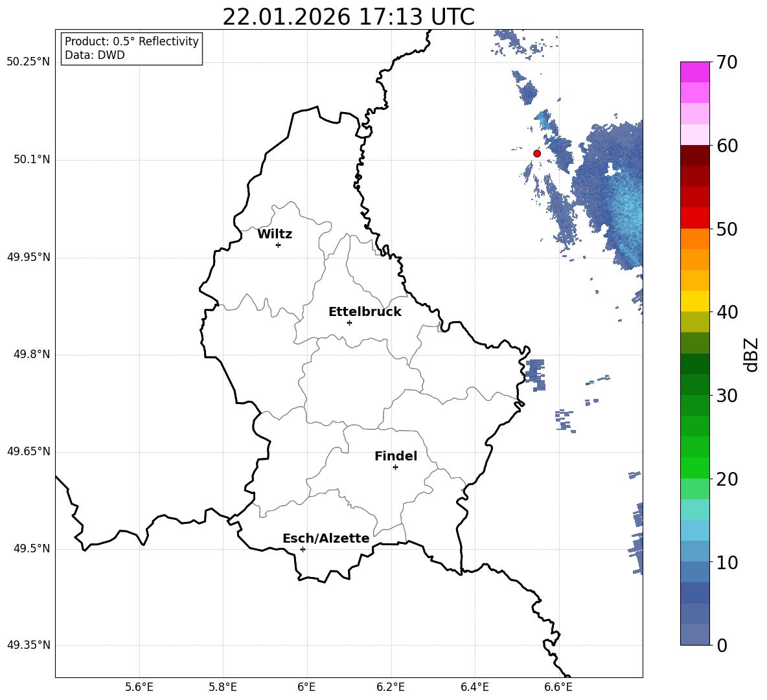Screen dimensions: 767x700
Task: Click the 20 tick on colorbar
Action: click(x=727, y=479)
